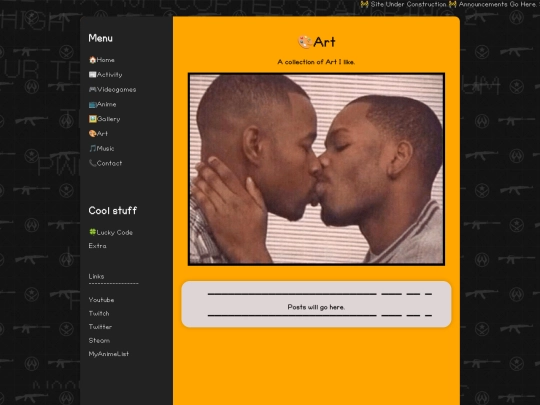Click the music note icon beside Music
The width and height of the screenshot is (540, 405).
92,148
